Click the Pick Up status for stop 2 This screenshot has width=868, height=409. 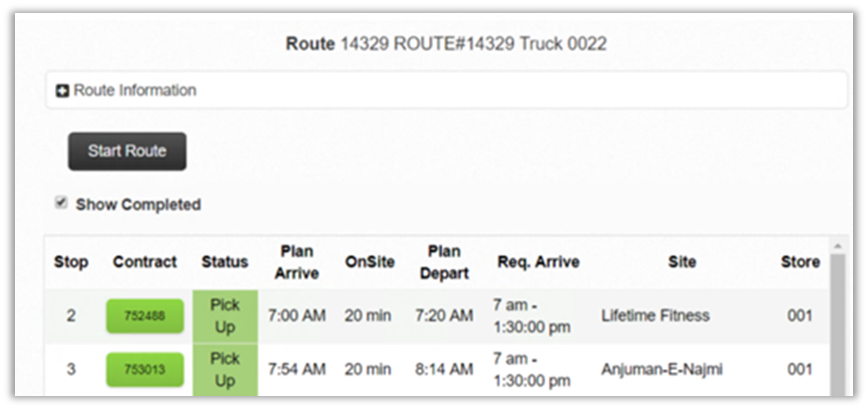point(225,316)
